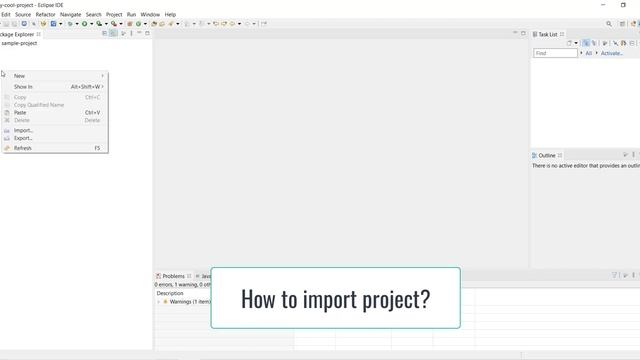
Task: Click the Run Last Tool toolbar icon
Action: (114, 24)
